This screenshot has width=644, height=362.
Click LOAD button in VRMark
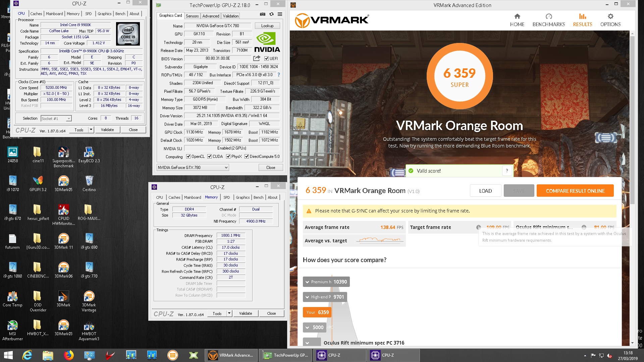coord(485,191)
